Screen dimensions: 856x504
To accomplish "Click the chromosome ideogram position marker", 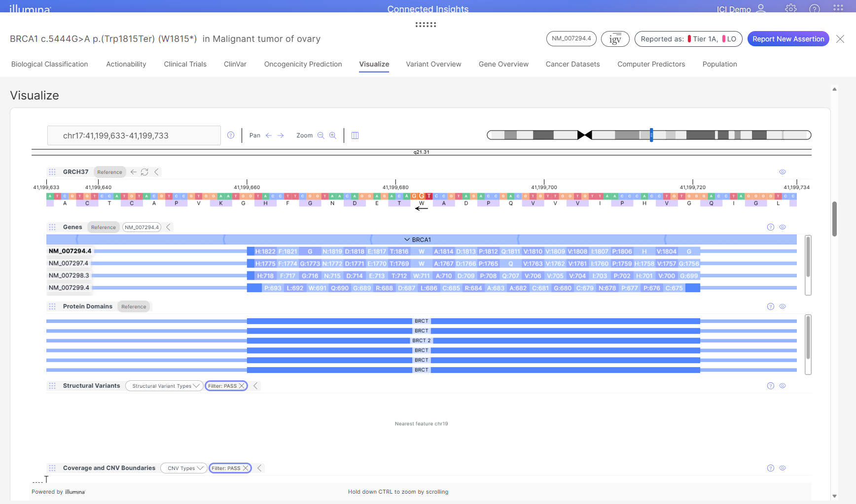I will tap(651, 135).
